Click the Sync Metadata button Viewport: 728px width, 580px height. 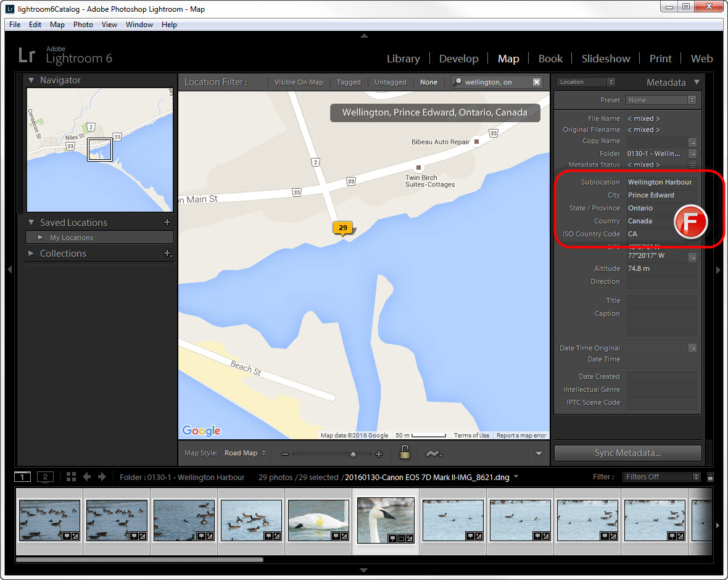point(627,453)
